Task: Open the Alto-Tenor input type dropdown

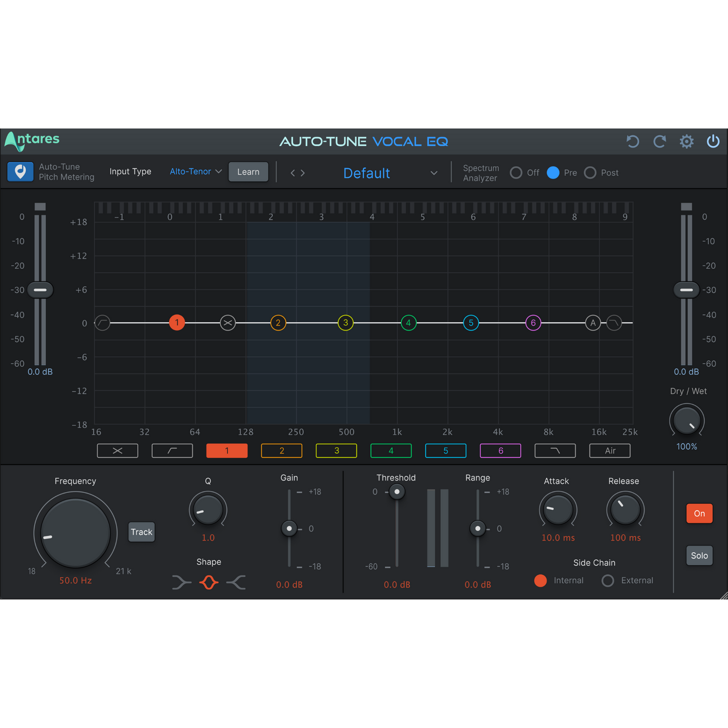Action: [195, 172]
